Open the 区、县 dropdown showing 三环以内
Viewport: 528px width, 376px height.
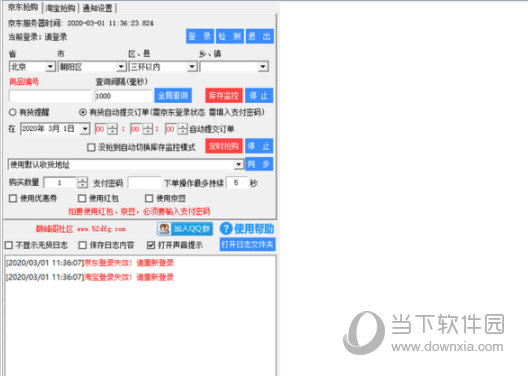point(163,67)
